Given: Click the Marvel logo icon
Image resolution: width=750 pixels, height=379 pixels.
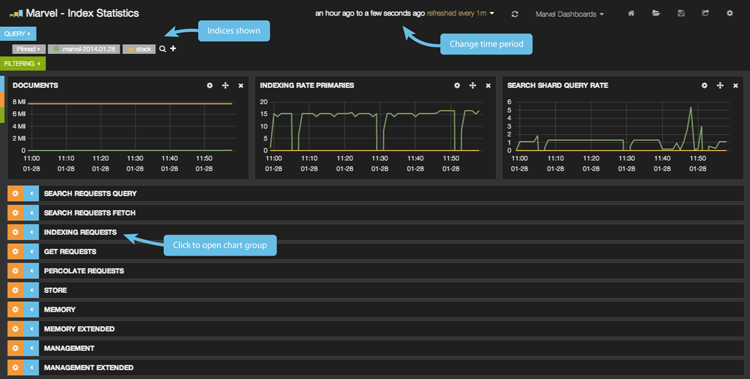Looking at the screenshot, I should pyautogui.click(x=16, y=14).
